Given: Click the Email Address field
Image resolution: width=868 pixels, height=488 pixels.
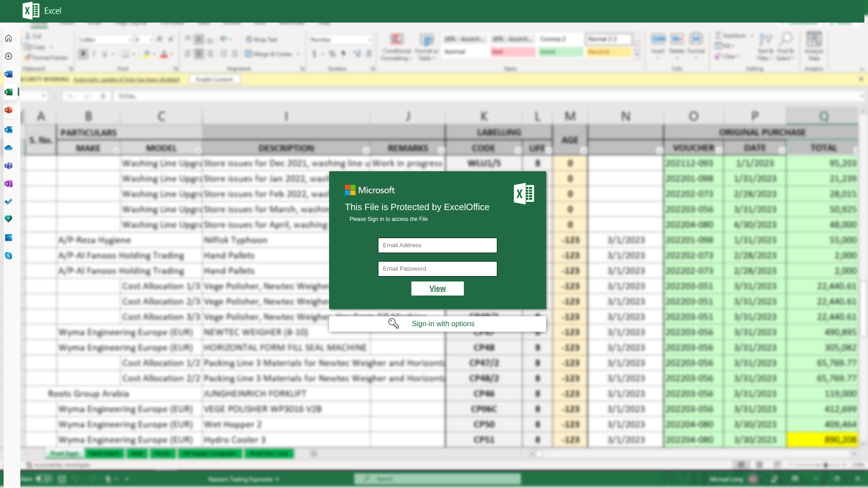Looking at the screenshot, I should (438, 245).
